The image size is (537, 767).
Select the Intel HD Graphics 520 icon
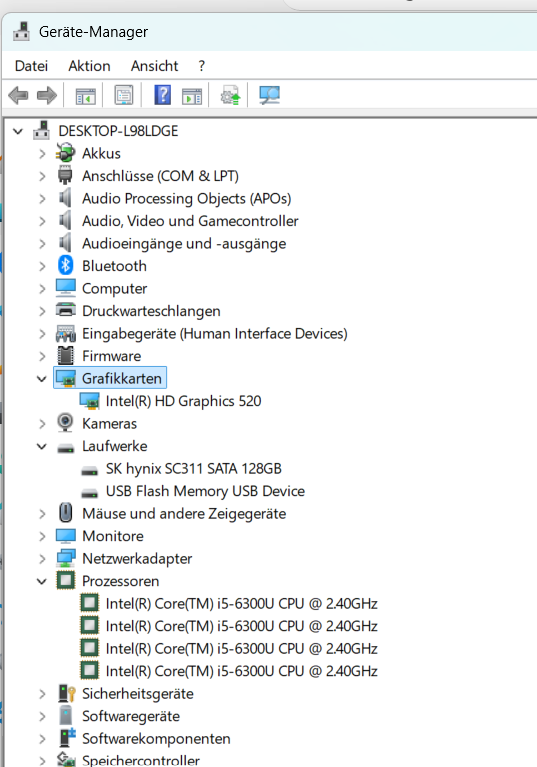pos(90,401)
